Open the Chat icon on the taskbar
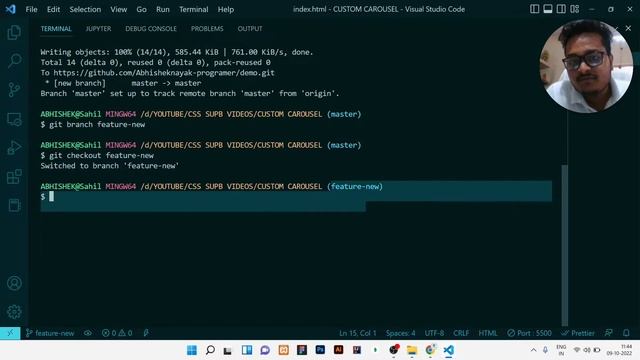640x360 pixels. pos(265,350)
